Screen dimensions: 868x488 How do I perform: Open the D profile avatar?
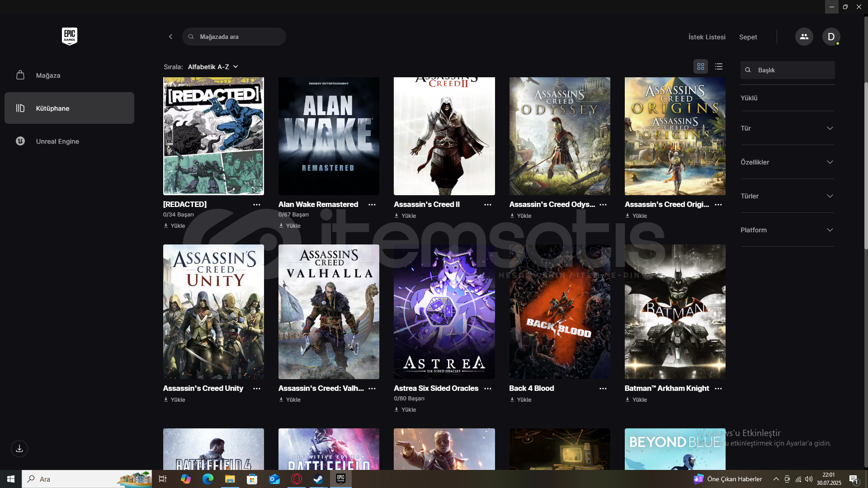831,37
